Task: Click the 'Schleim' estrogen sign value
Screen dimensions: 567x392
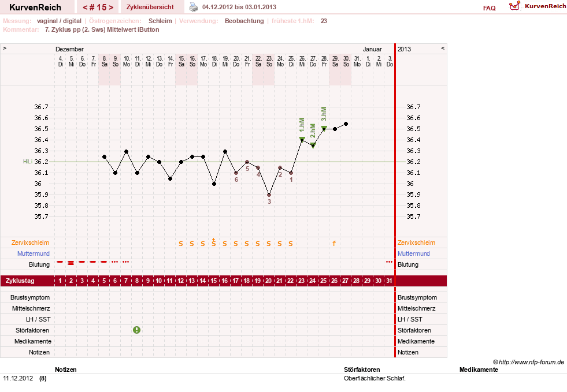Action: coord(160,21)
